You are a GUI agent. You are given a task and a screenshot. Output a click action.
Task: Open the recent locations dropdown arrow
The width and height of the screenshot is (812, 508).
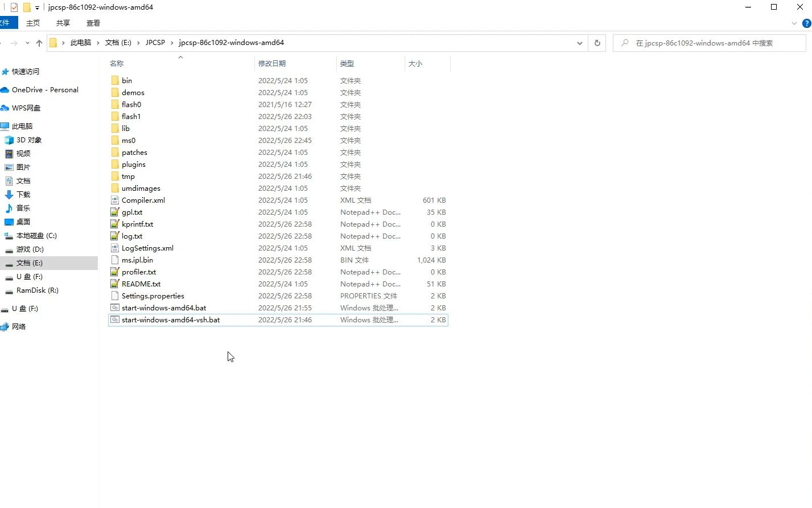28,43
